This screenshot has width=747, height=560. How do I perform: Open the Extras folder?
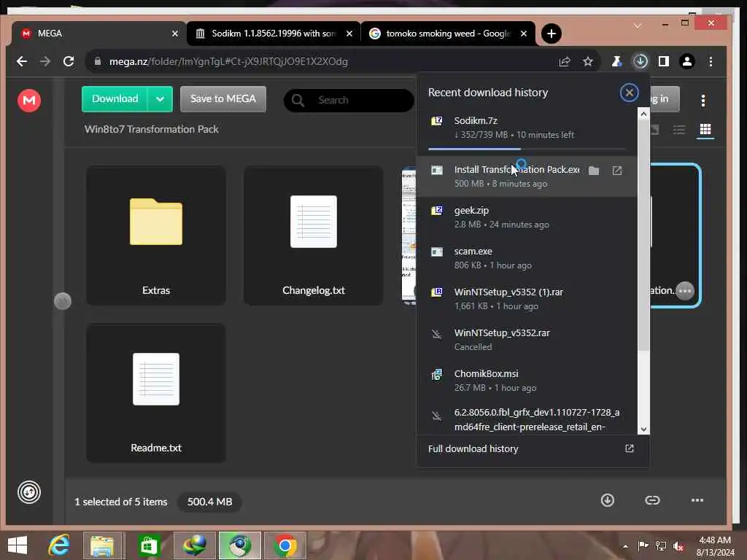[x=156, y=236]
